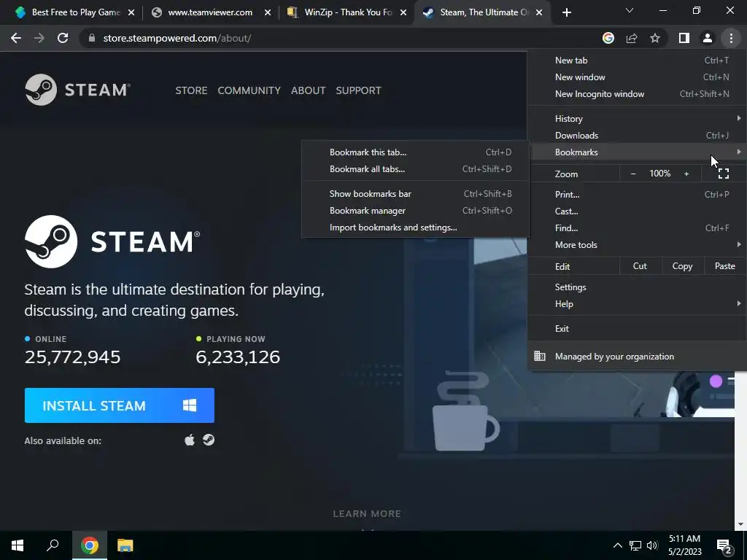The width and height of the screenshot is (747, 560).
Task: Select New tab in Chrome menu
Action: (x=636, y=60)
